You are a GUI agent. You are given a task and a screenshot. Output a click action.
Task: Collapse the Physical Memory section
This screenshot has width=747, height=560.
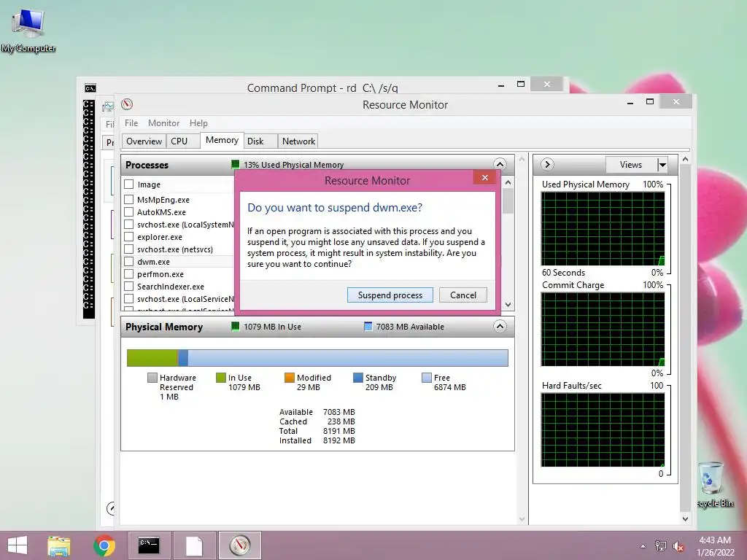500,326
